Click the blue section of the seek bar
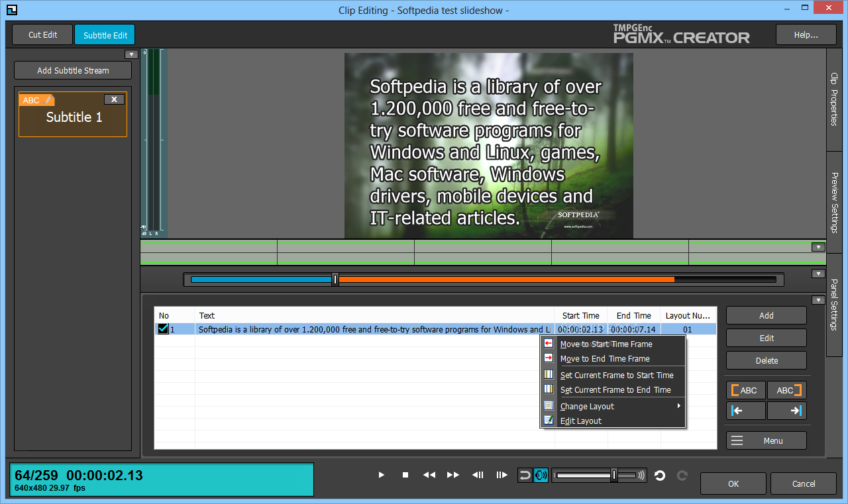 pyautogui.click(x=262, y=279)
